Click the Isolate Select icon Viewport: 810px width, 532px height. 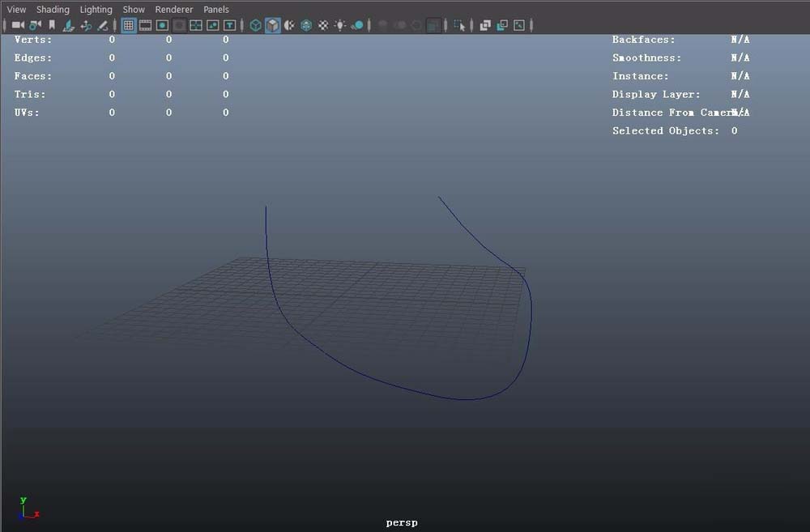point(458,25)
